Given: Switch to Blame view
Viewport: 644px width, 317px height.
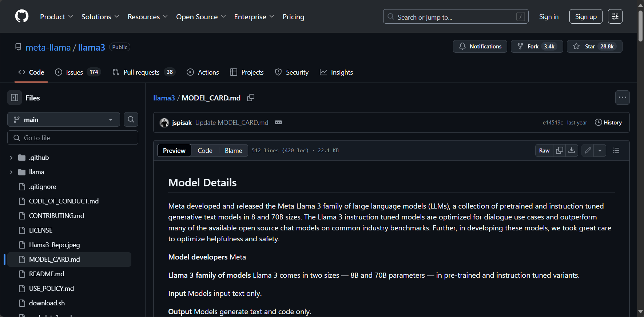Looking at the screenshot, I should 234,150.
